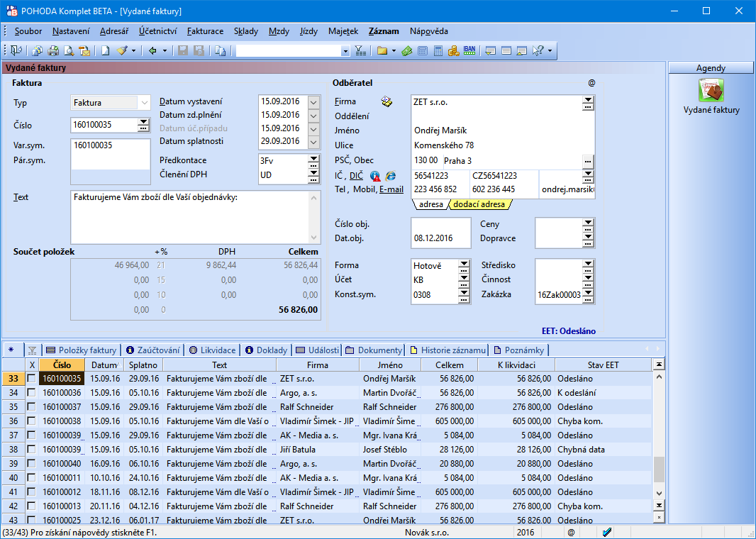Viewport: 756px width, 539px height.
Task: Click the first save diskette icon
Action: pyautogui.click(x=183, y=50)
